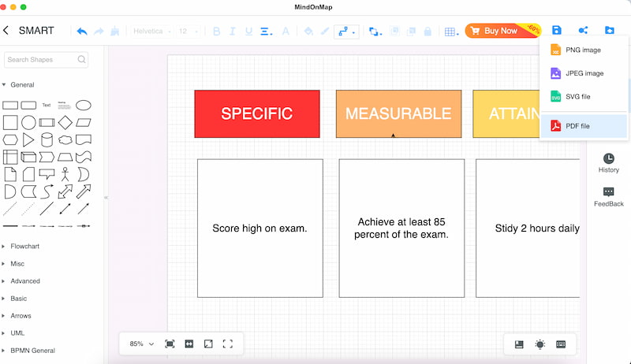The image size is (631, 364).
Task: Click the lock padlock icon
Action: (x=428, y=31)
